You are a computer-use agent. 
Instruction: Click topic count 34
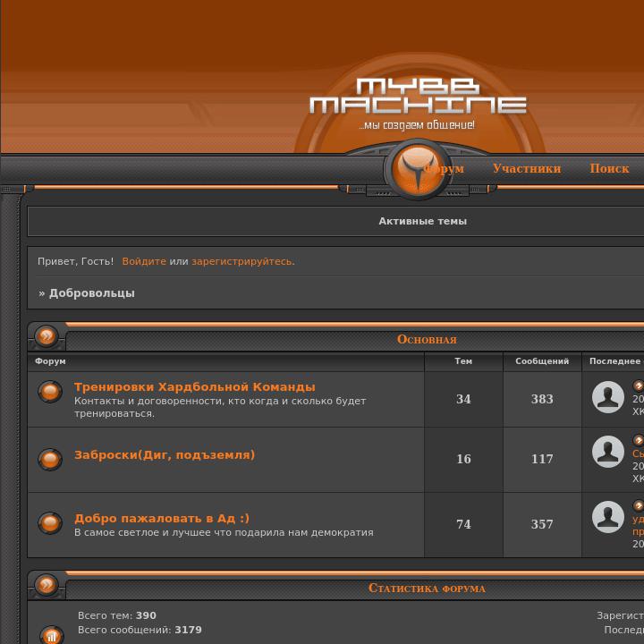[x=463, y=399]
